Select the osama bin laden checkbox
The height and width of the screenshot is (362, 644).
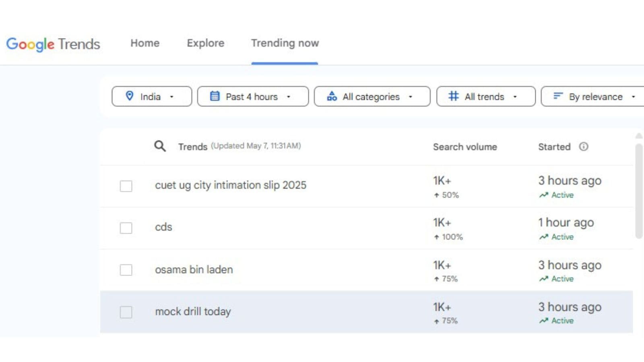click(x=126, y=269)
